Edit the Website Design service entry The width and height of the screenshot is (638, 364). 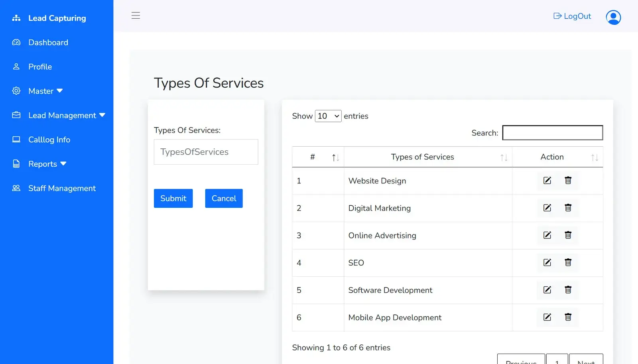tap(547, 181)
